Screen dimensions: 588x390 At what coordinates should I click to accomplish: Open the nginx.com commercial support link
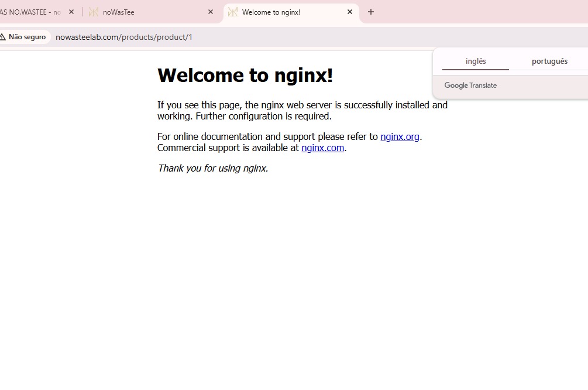(x=322, y=148)
